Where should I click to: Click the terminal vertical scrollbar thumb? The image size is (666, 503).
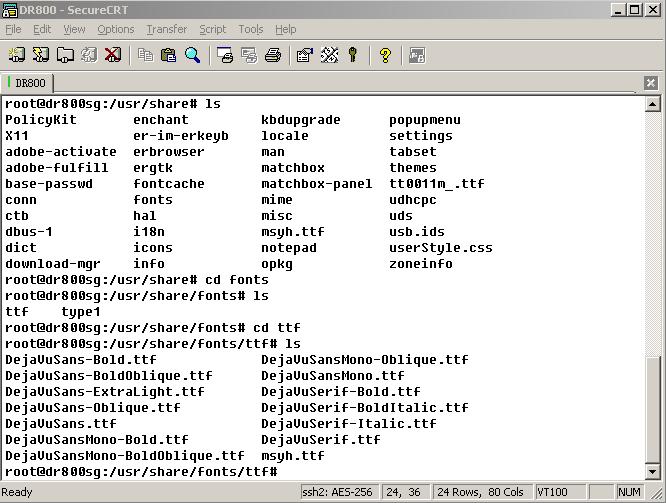pyautogui.click(x=652, y=410)
